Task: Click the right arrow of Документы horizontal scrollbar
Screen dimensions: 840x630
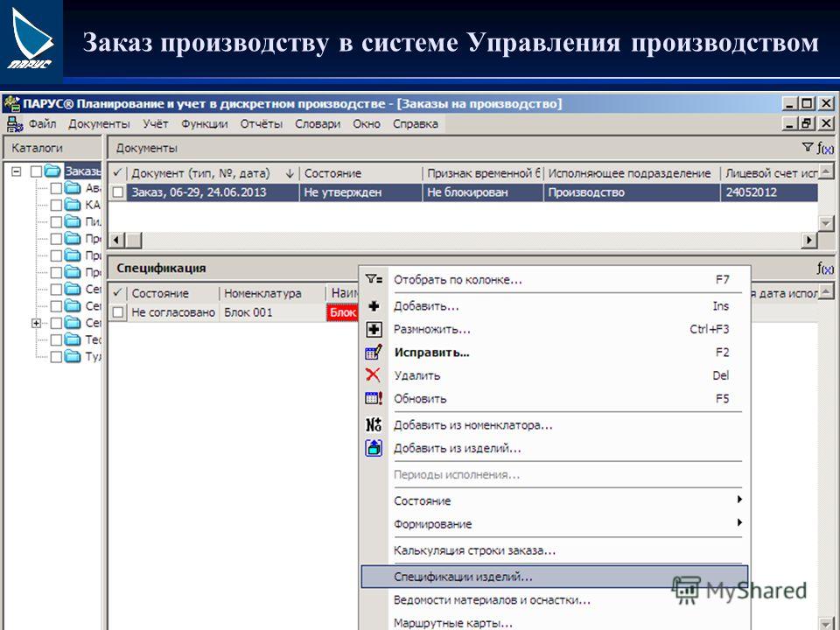Action: (809, 240)
